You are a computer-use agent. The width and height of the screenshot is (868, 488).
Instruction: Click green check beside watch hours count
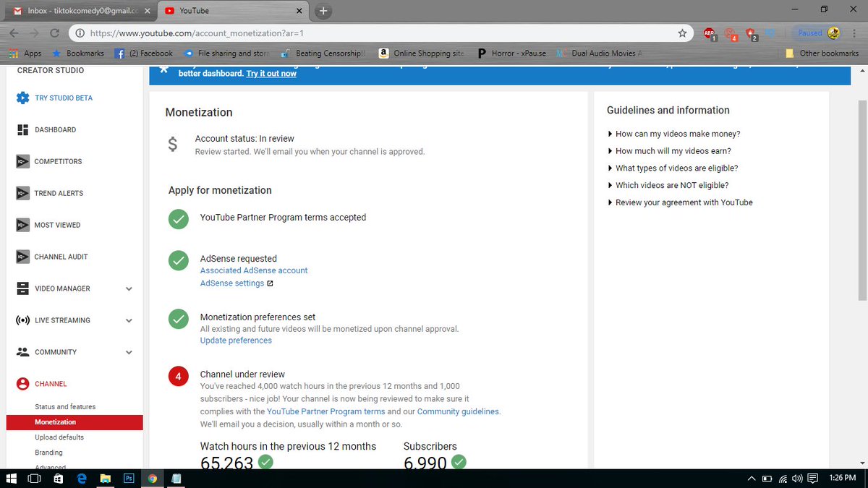(x=265, y=462)
